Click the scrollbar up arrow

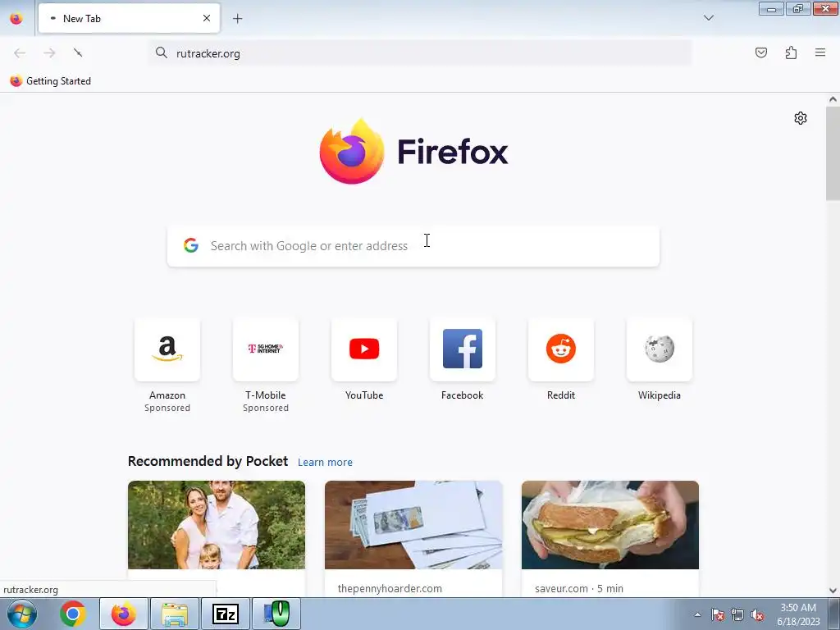point(833,99)
